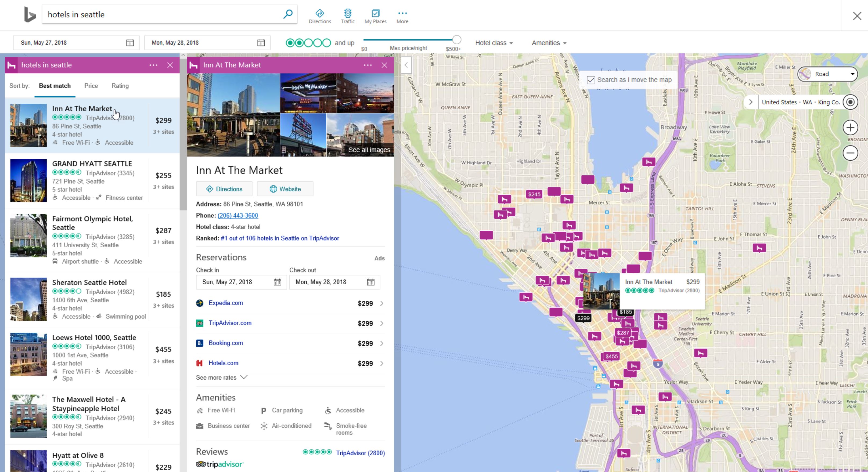The image size is (868, 472).
Task: Open the hotel Website button
Action: [x=285, y=189]
